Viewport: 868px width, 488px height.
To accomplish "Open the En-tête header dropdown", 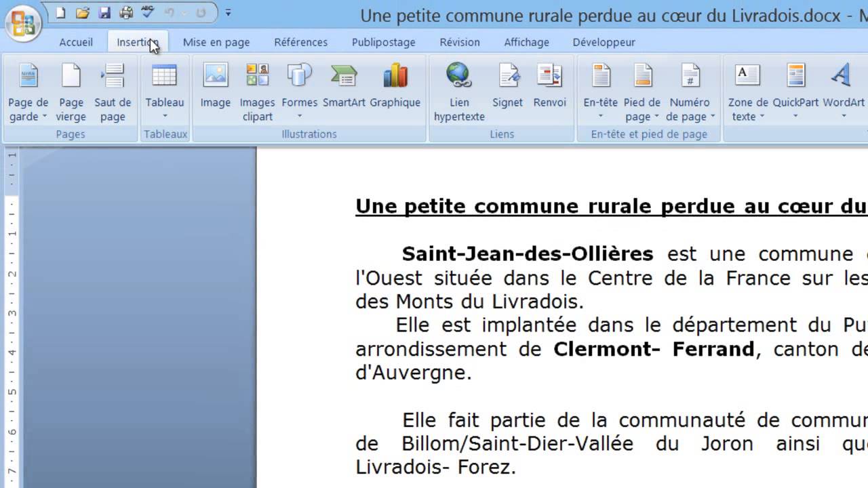I will 601,91.
